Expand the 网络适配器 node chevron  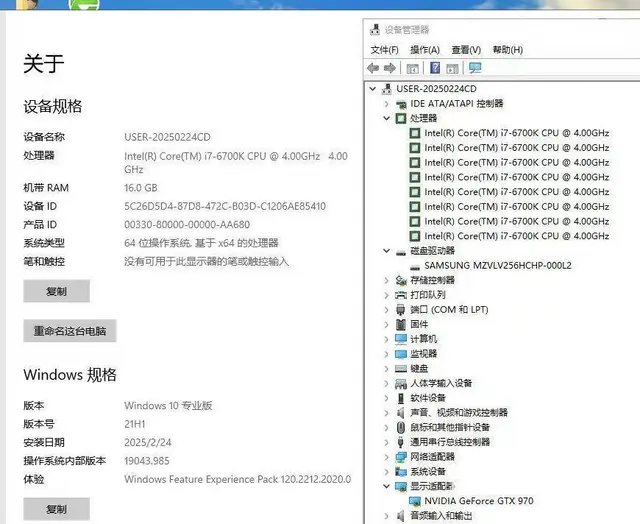[x=386, y=457]
